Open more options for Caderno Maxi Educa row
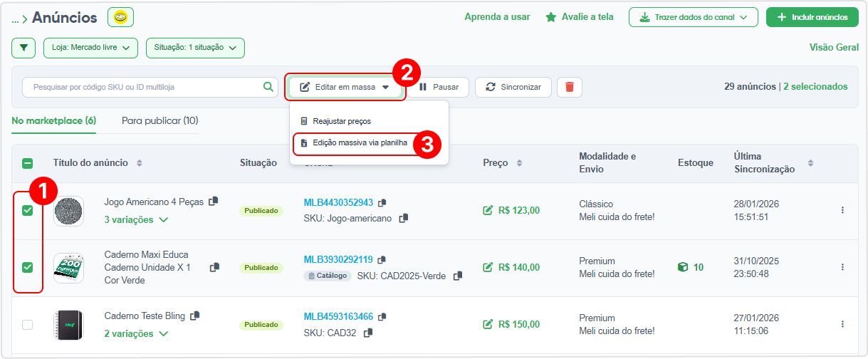This screenshot has width=868, height=359. (842, 267)
